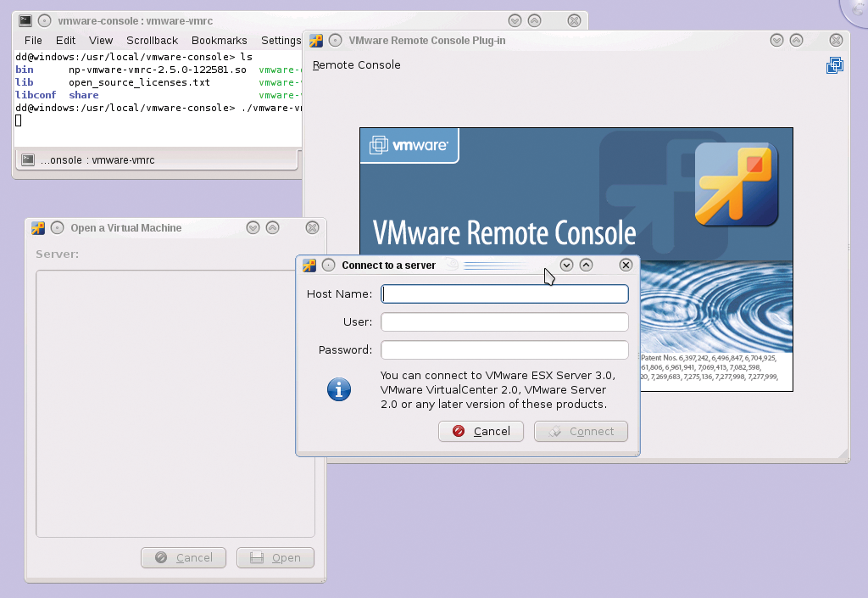Image resolution: width=868 pixels, height=598 pixels.
Task: Maximize the Open a Virtual Machine window
Action: click(272, 227)
